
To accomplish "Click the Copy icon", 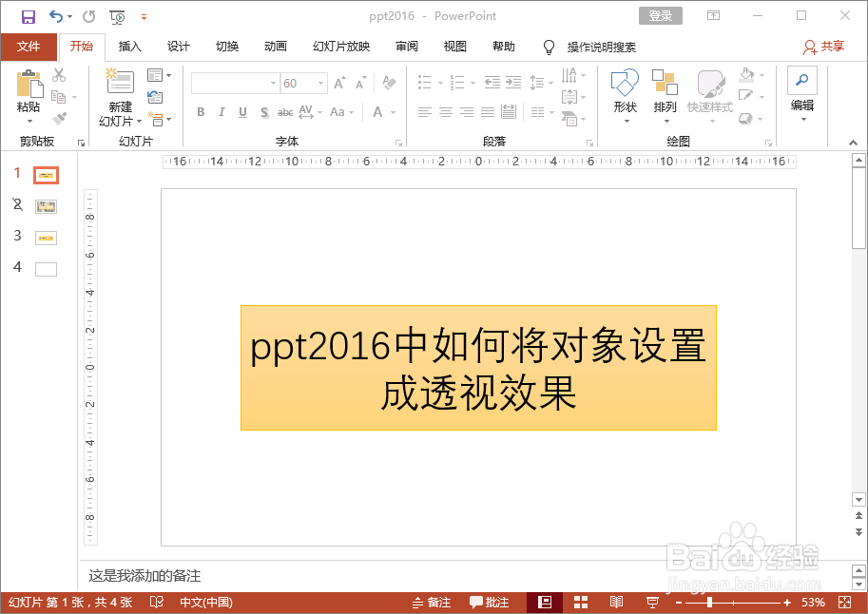I will pyautogui.click(x=58, y=97).
